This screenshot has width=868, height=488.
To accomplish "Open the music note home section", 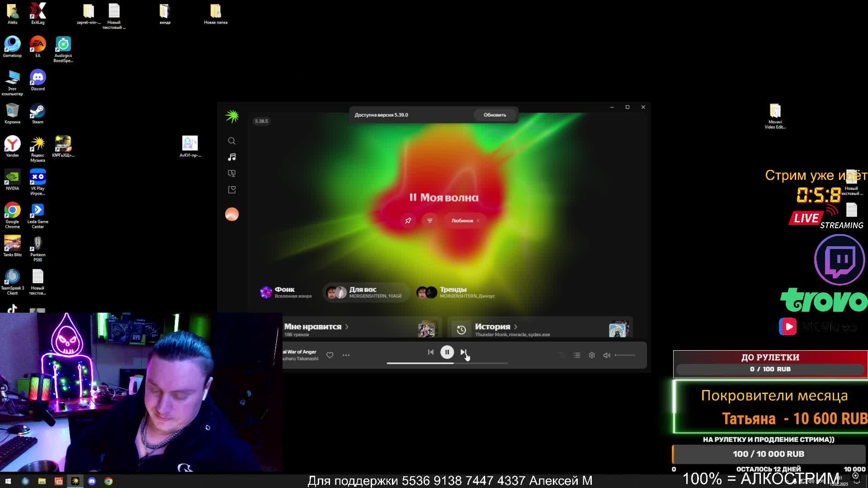I will (231, 157).
